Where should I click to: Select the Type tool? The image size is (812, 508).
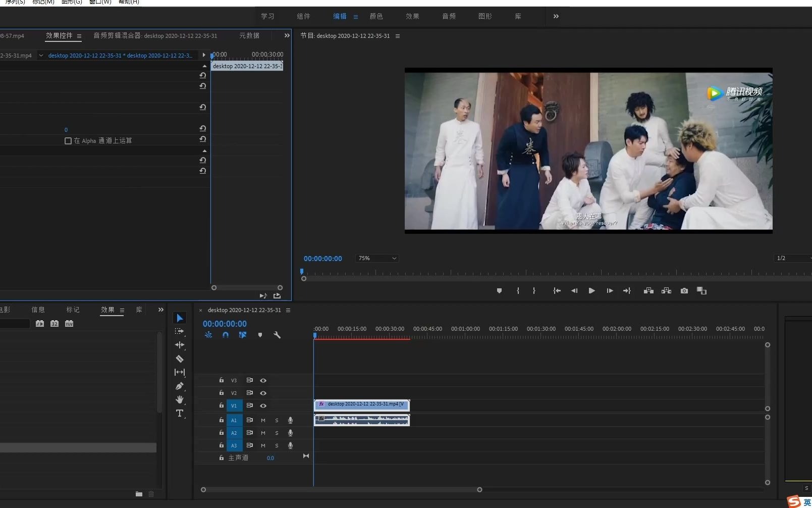coord(180,413)
